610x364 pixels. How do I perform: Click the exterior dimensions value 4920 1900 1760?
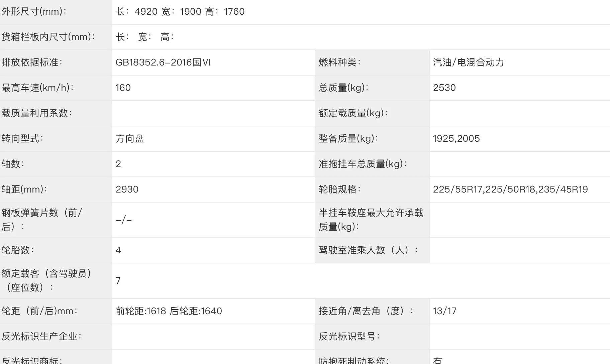180,12
